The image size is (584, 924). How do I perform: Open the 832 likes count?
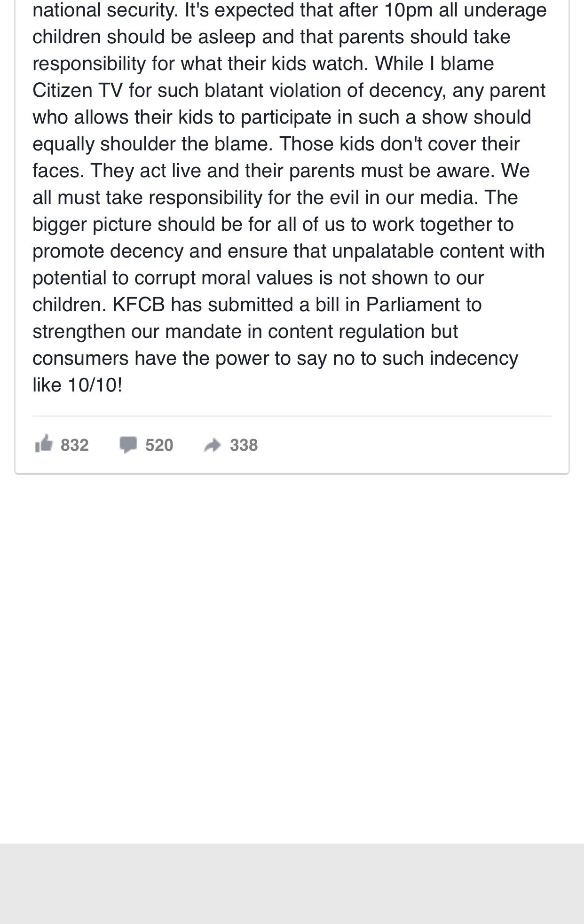[x=75, y=445]
